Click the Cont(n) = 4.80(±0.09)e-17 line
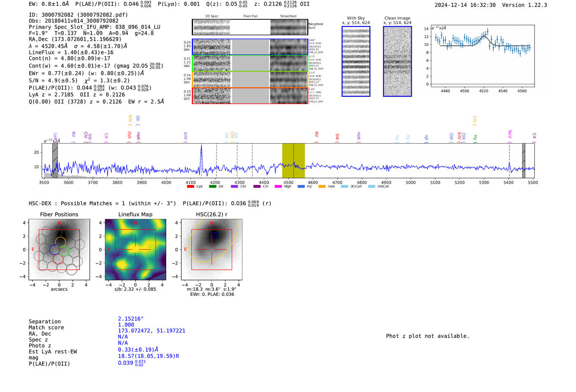The image size is (576, 392). pos(70,58)
